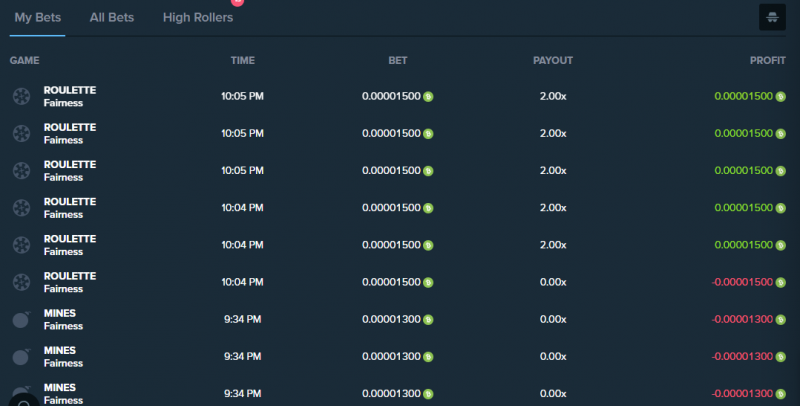Screen dimensions: 800x406
Task: Open the All Bets tab
Action: pyautogui.click(x=112, y=17)
